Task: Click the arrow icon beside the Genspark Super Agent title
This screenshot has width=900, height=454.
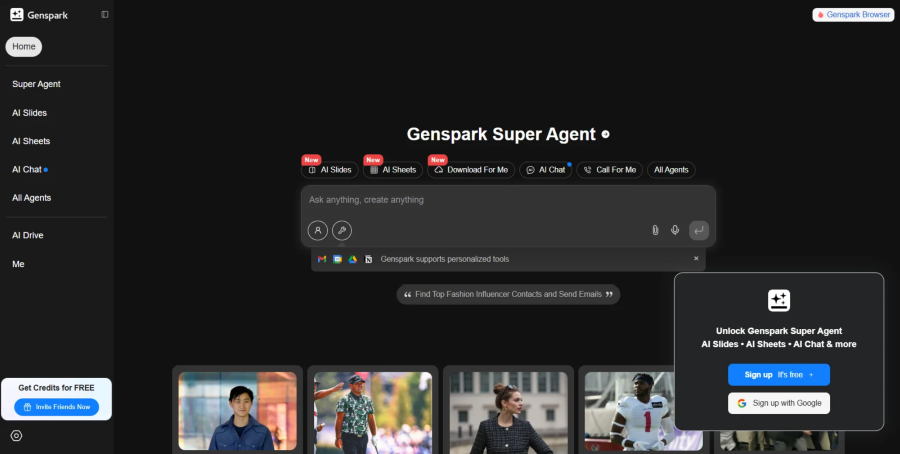Action: pyautogui.click(x=605, y=134)
